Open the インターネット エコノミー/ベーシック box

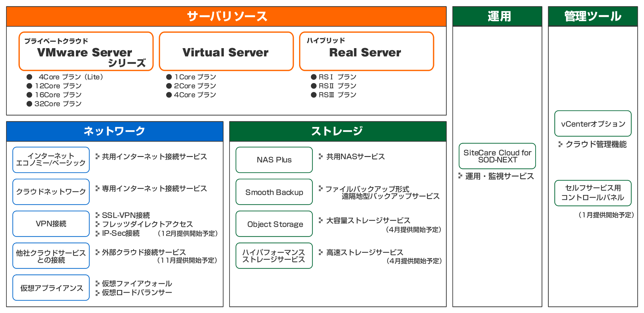click(51, 160)
